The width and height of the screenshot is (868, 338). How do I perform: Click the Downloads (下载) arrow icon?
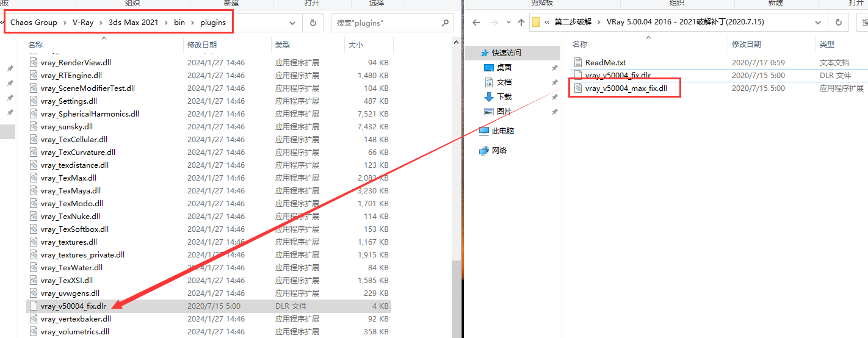tap(488, 96)
